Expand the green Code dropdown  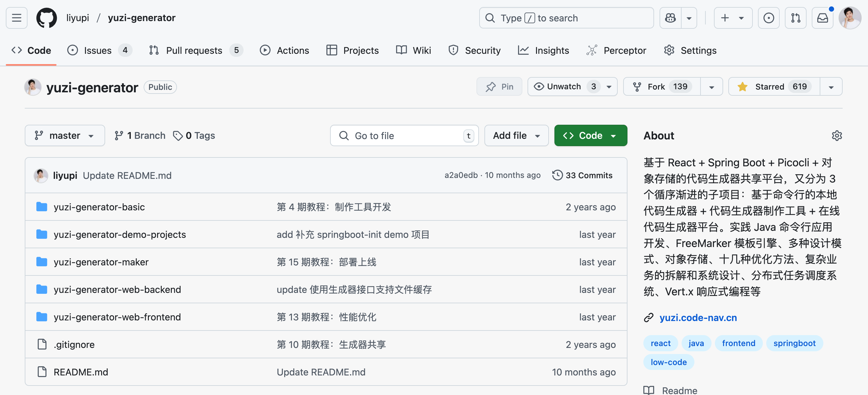[x=590, y=135]
